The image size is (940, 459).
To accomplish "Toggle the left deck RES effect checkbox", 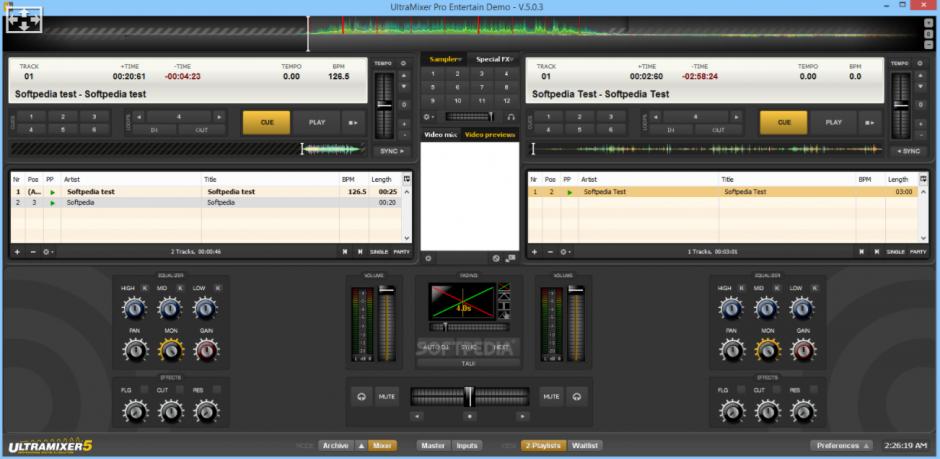I will coord(216,389).
